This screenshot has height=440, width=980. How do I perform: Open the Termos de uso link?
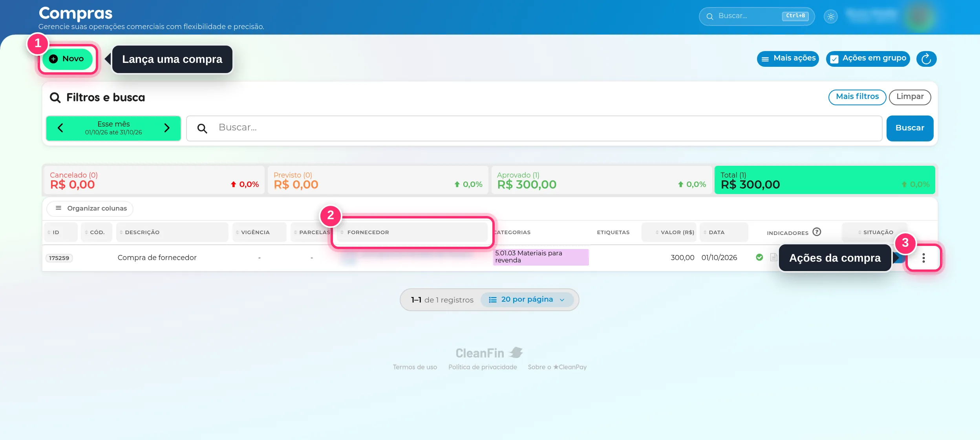coord(415,367)
